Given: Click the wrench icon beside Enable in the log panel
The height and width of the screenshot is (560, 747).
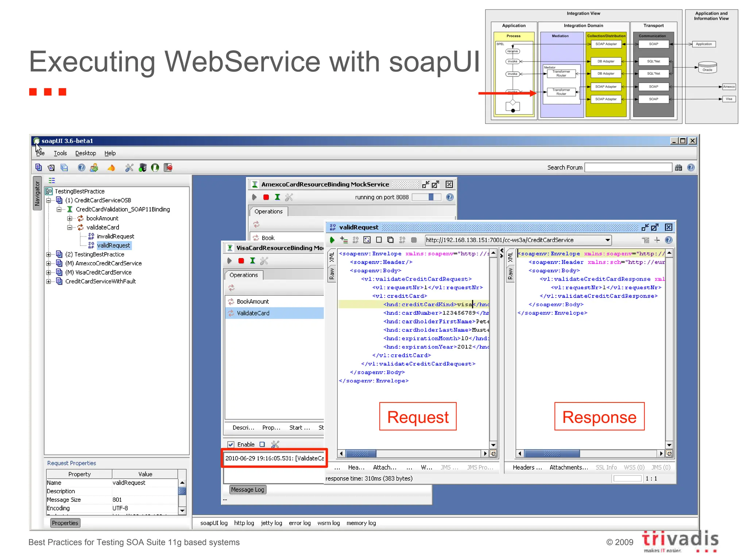Looking at the screenshot, I should 275,444.
